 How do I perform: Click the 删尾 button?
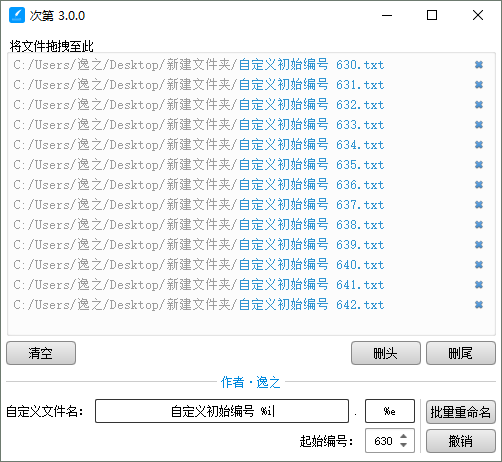pos(461,353)
